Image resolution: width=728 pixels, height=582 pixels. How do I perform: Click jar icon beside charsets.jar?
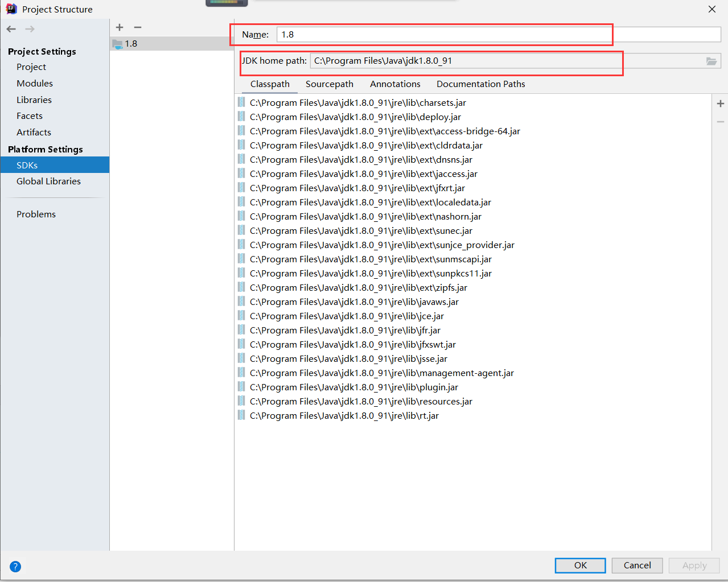(x=241, y=102)
